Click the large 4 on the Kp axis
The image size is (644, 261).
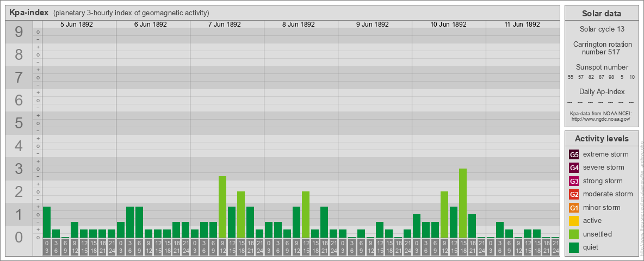(x=19, y=146)
